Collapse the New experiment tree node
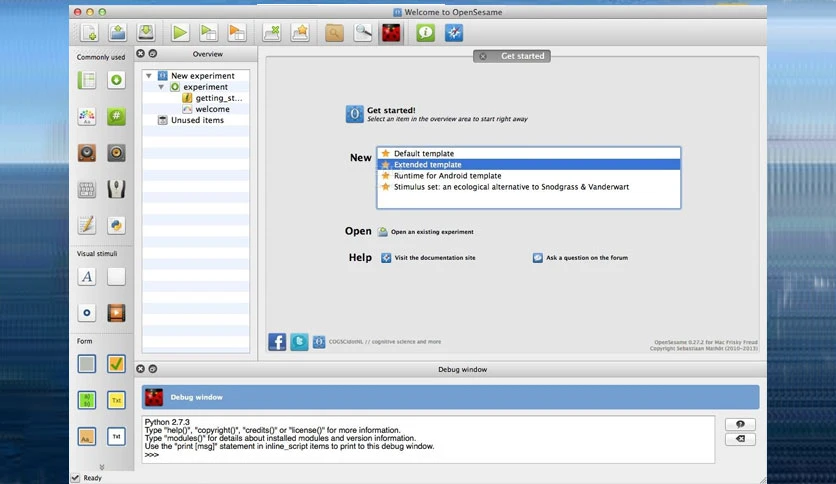Screen dimensions: 836x484 pos(149,76)
